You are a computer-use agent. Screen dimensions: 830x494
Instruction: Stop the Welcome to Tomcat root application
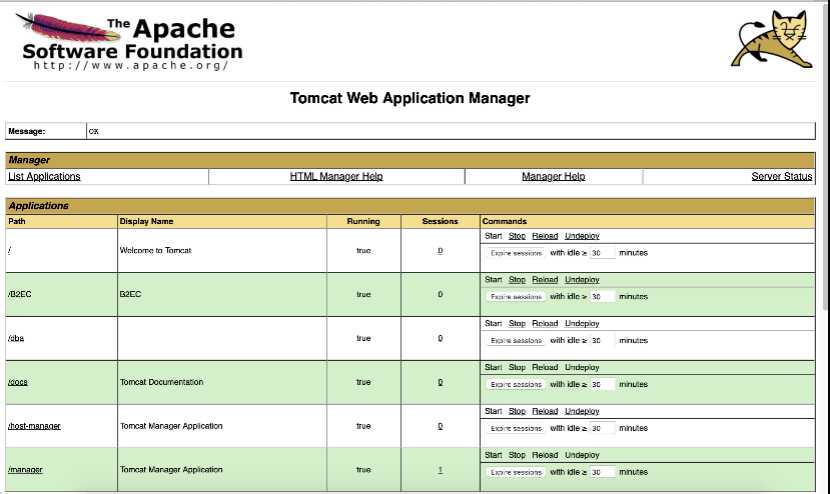tap(517, 236)
